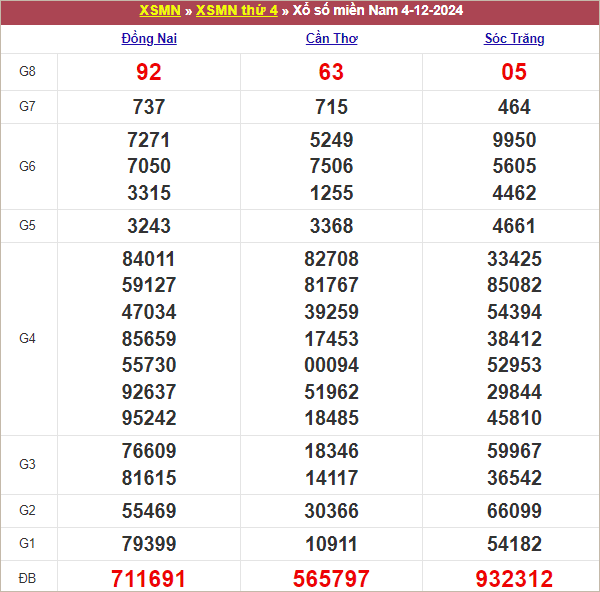Viewport: 600px width, 592px height.
Task: Open the XSMN thứ 4 link
Action: [x=237, y=10]
